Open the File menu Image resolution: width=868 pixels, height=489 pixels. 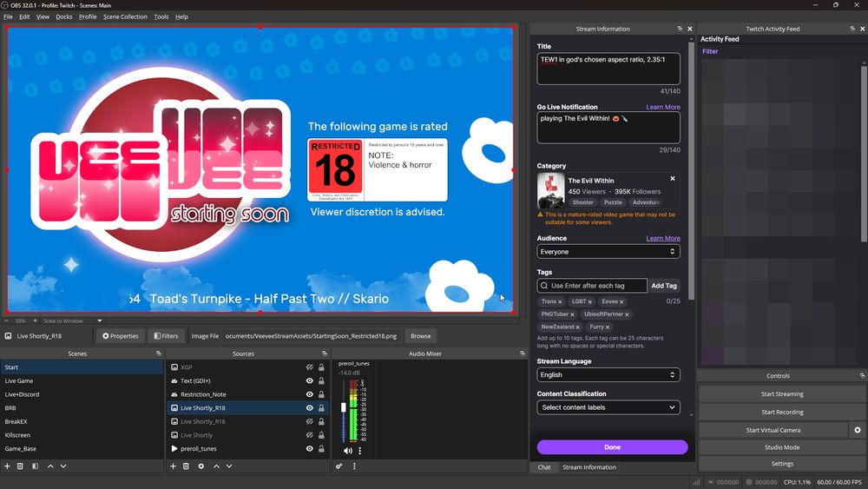click(9, 17)
